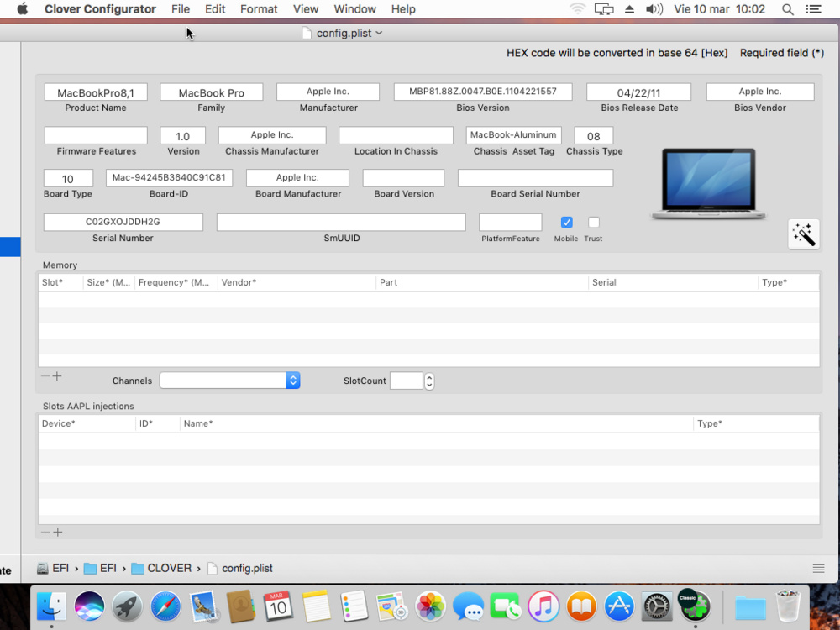Open Mail stamp icon in dock
This screenshot has height=630, width=840.
pos(203,606)
